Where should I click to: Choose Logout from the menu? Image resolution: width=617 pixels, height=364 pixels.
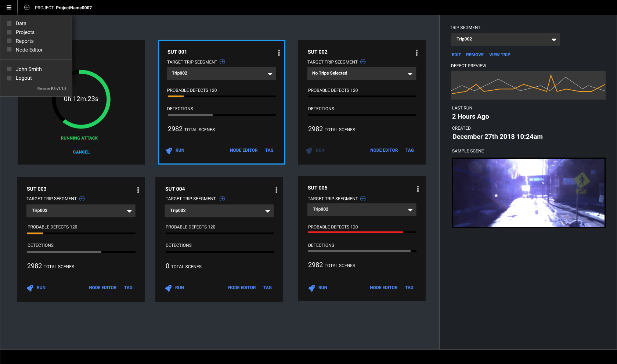pyautogui.click(x=24, y=78)
